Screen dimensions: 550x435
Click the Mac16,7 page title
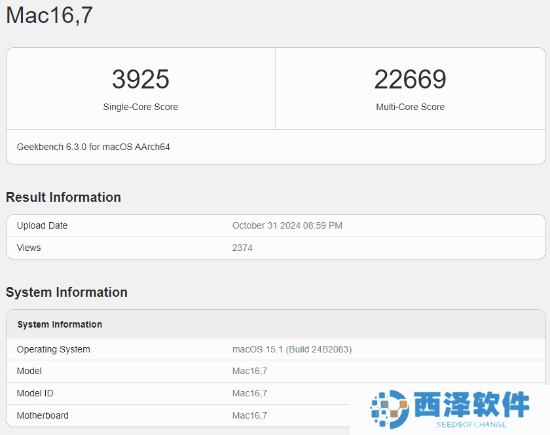coord(49,15)
